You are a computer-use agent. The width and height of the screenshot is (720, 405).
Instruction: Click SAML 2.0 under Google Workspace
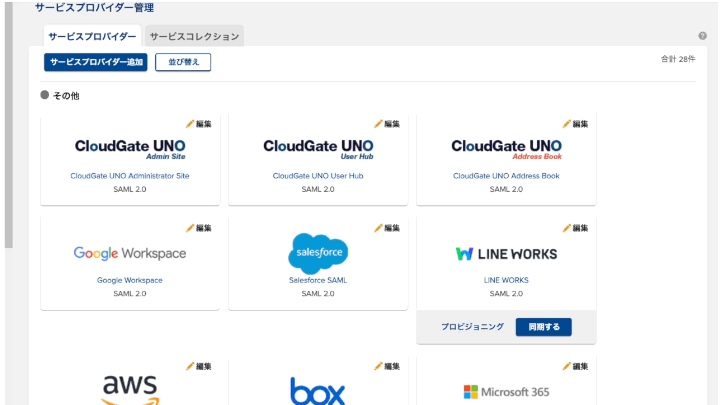pyautogui.click(x=130, y=293)
